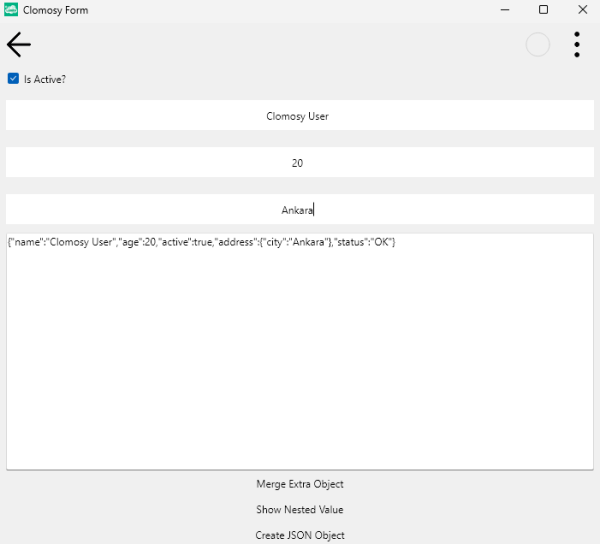Click the city field containing Ankara
Image resolution: width=600 pixels, height=544 pixels.
(x=300, y=209)
